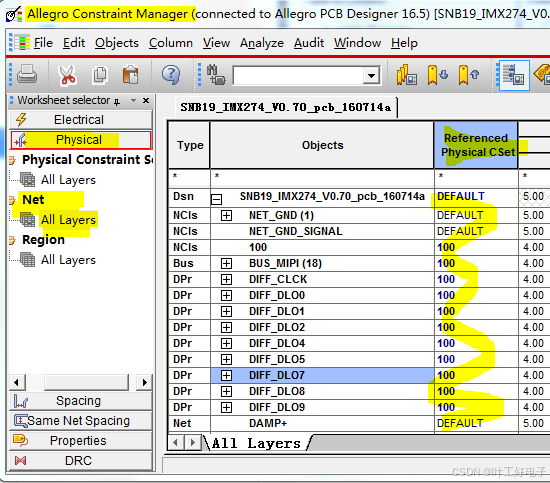Screen dimensions: 550x483
Task: Select the Region tree node
Action: tap(43, 240)
